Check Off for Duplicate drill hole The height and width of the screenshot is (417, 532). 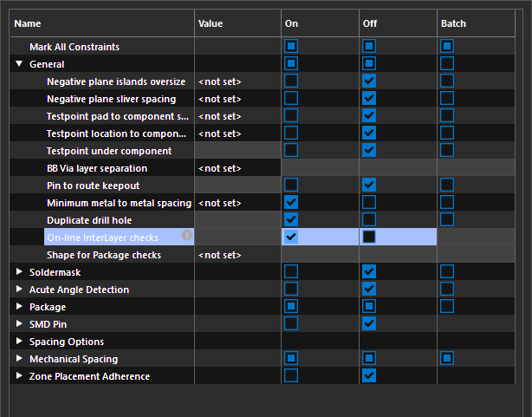tap(369, 219)
